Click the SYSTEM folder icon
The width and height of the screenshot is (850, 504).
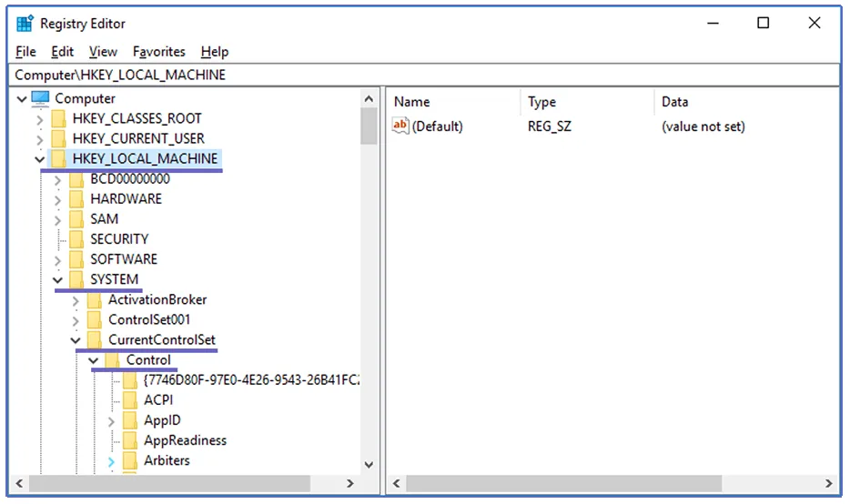click(76, 279)
